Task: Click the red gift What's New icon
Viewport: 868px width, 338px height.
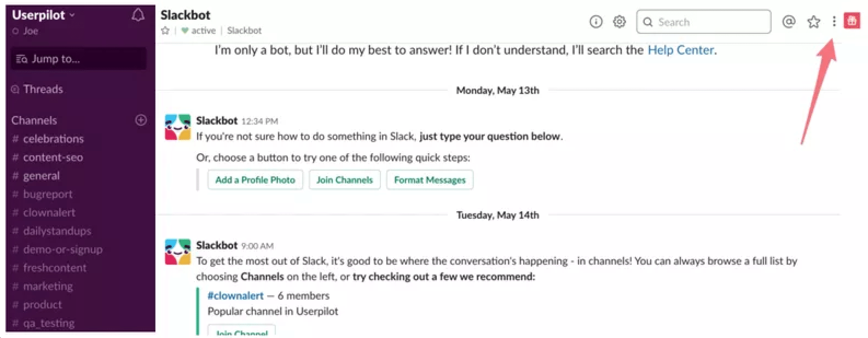Action: point(852,21)
